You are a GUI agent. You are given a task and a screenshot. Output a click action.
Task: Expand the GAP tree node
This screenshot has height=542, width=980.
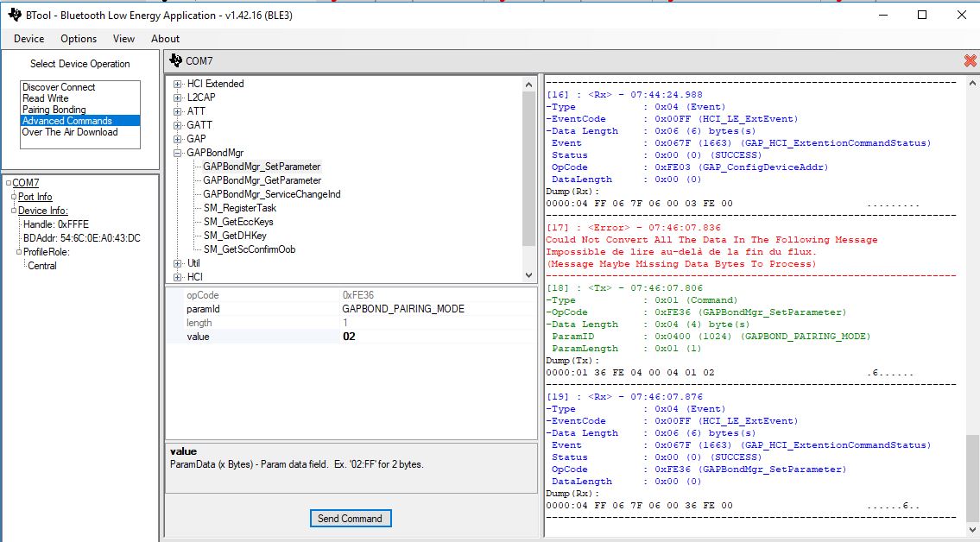click(178, 139)
